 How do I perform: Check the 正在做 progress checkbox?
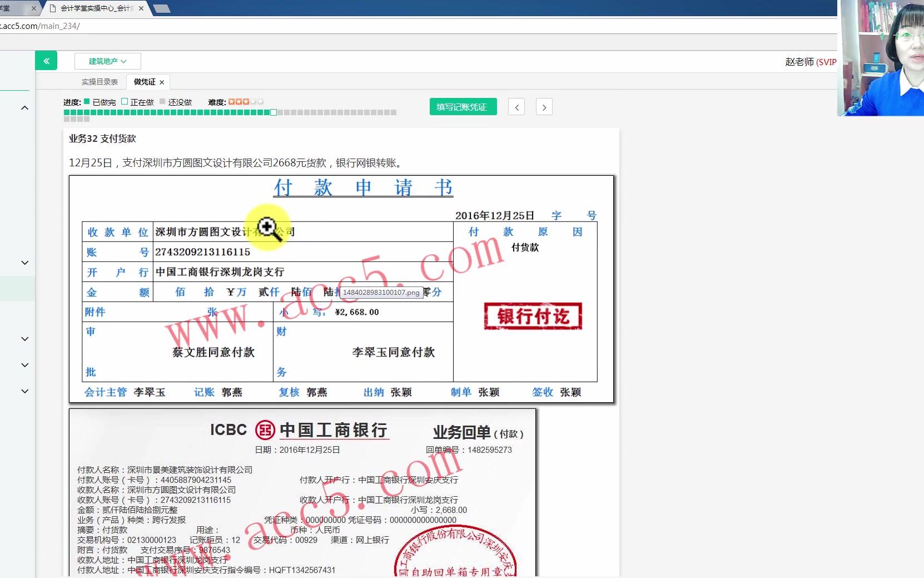[125, 102]
